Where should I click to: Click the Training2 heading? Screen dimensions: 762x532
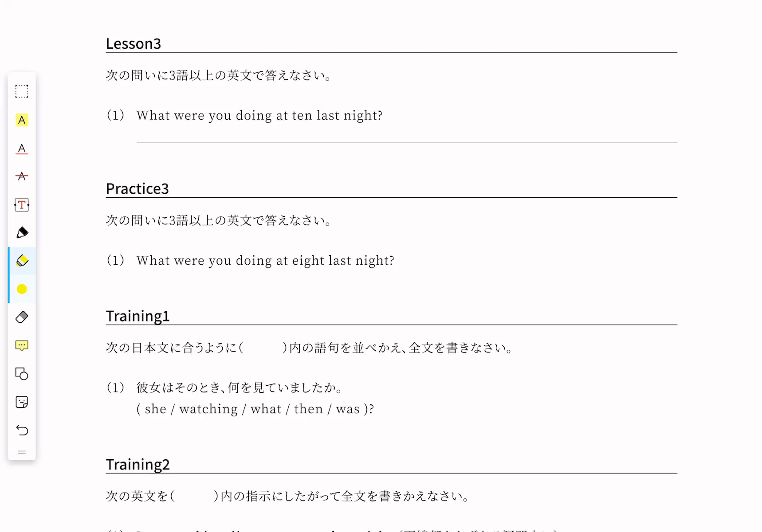pyautogui.click(x=137, y=464)
